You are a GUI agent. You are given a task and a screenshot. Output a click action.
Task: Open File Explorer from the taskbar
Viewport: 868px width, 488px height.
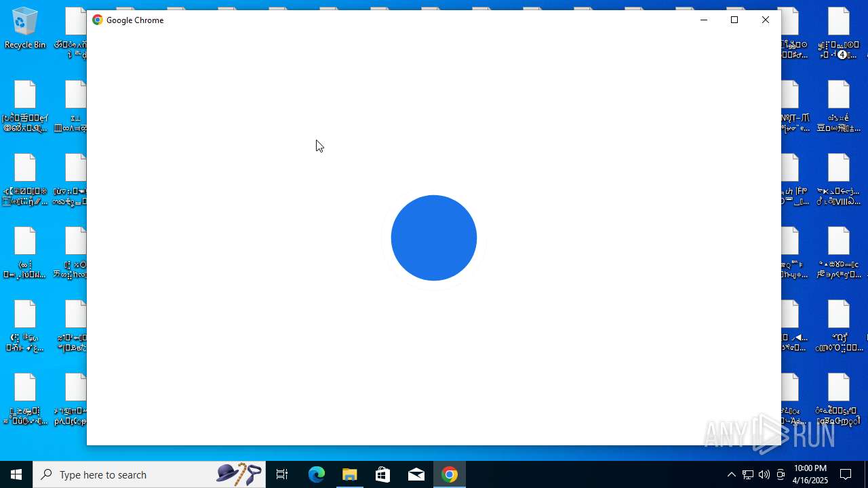click(350, 474)
